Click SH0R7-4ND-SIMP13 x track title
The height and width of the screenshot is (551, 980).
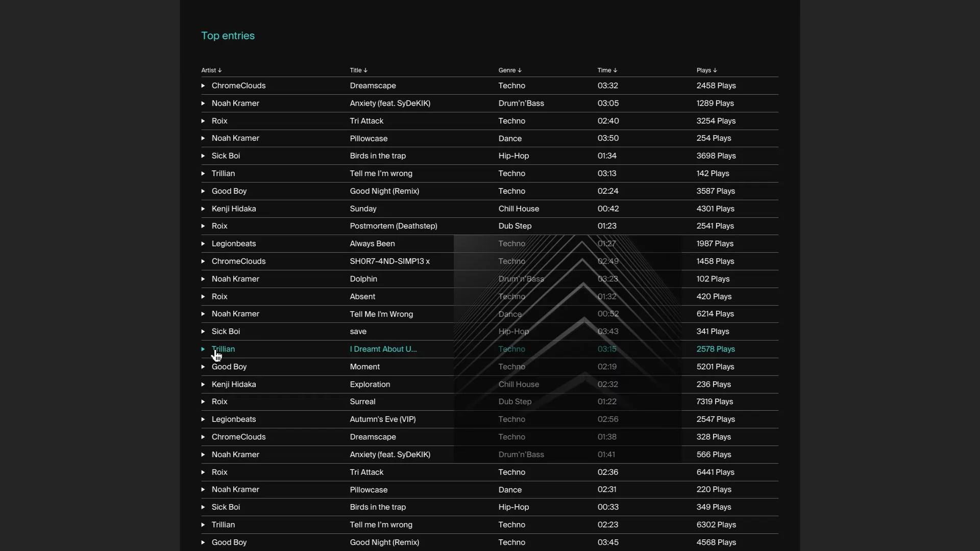click(389, 261)
